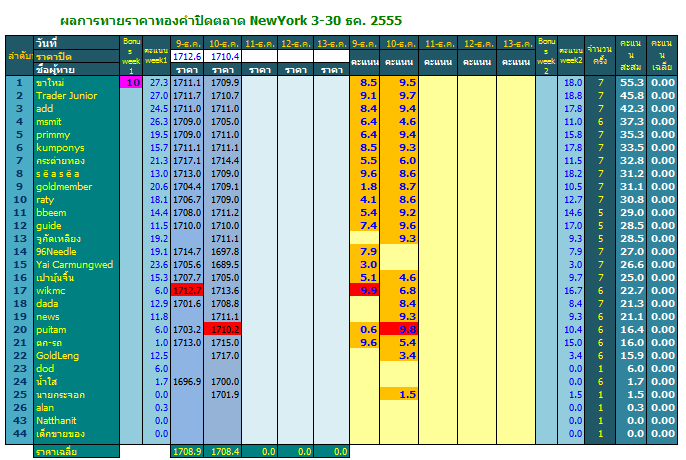
Task: Select the name wikmc
Action: [51, 291]
